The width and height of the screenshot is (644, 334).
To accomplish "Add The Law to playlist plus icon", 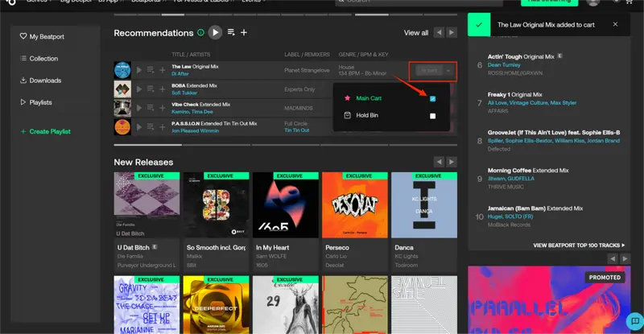I will (x=163, y=70).
